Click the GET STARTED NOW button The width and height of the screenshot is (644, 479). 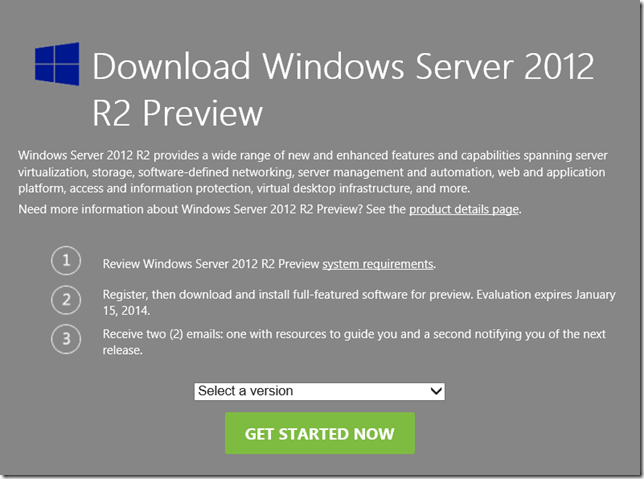tap(320, 433)
